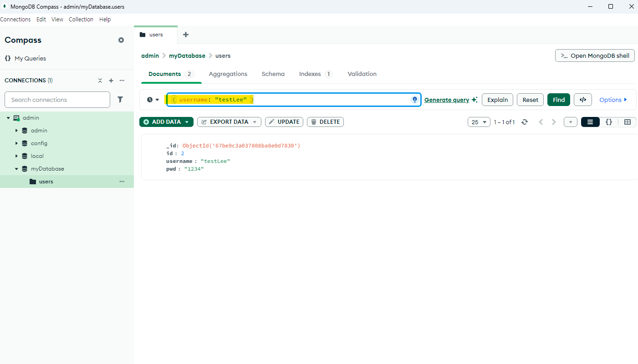This screenshot has height=364, width=638.
Task: Click the connections filter funnel icon
Action: point(120,100)
